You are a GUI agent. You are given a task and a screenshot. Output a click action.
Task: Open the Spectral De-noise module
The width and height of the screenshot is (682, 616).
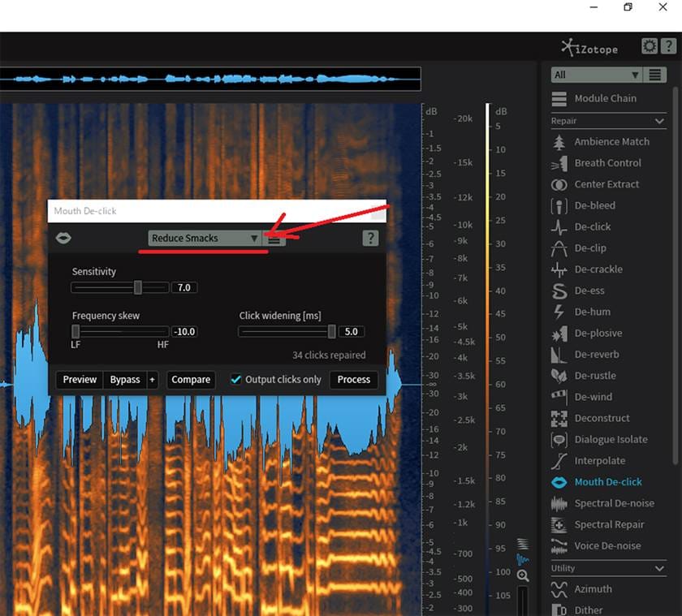(613, 503)
